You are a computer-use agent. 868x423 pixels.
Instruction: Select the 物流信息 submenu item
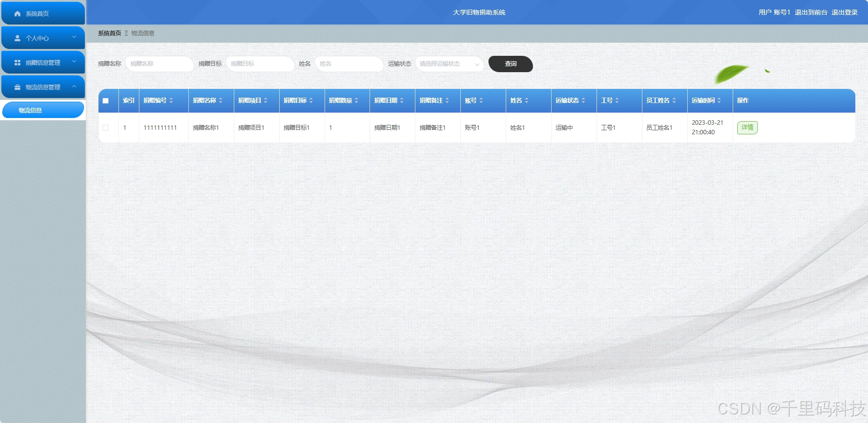click(x=43, y=110)
